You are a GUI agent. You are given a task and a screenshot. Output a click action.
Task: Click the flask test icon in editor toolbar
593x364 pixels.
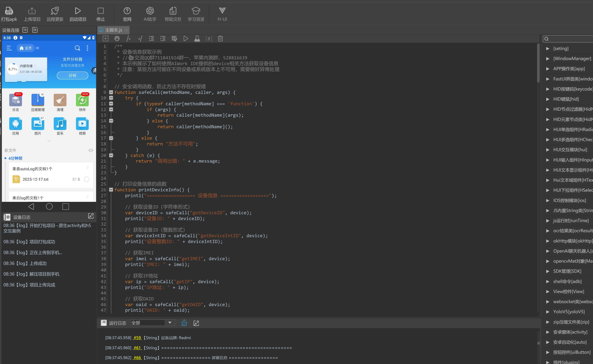(x=197, y=38)
